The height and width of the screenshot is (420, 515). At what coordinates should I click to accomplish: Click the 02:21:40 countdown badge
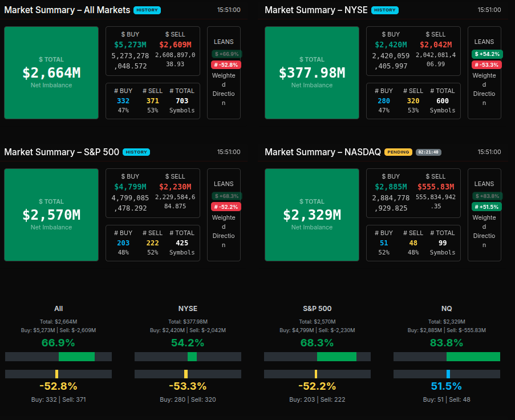(428, 152)
